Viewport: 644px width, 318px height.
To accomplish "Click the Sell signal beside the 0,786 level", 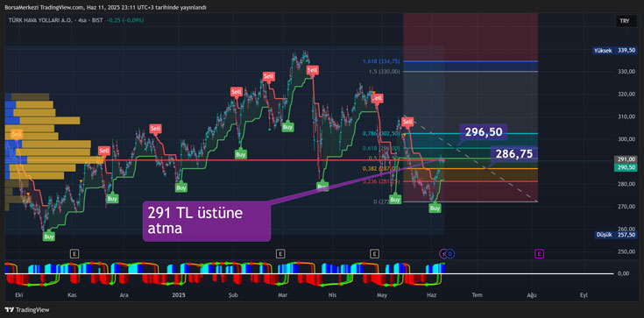I will [x=407, y=122].
